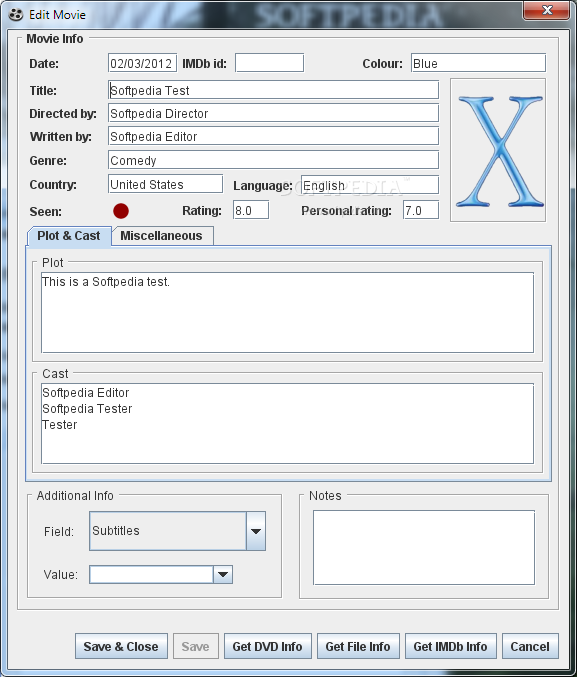This screenshot has width=577, height=677.
Task: Click the Country field United States
Action: (165, 184)
